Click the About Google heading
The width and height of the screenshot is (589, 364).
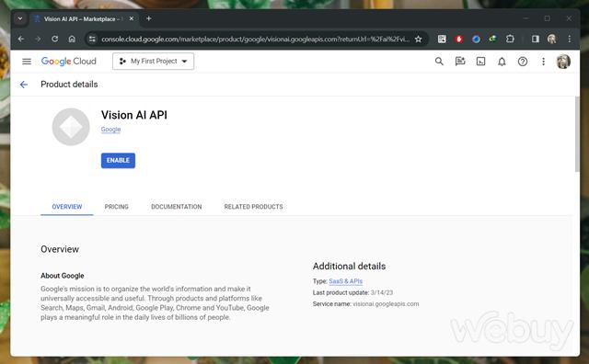tap(63, 276)
